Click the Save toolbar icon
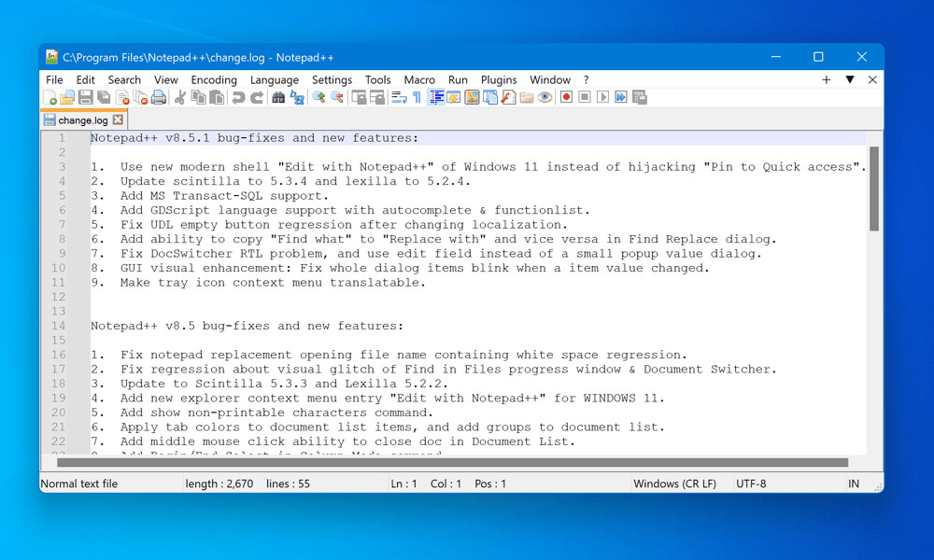This screenshot has width=934, height=560. coord(86,98)
